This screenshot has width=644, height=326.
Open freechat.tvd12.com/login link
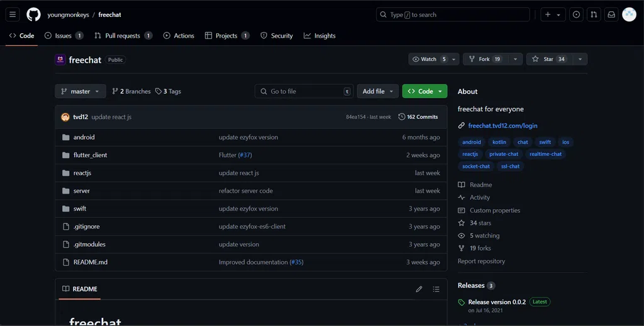pyautogui.click(x=502, y=126)
